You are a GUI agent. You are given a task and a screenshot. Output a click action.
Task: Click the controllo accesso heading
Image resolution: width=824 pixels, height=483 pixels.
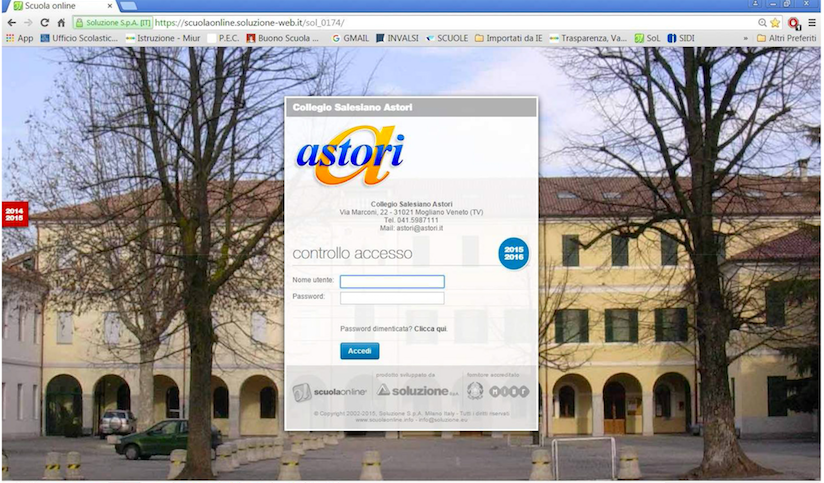[x=352, y=253]
